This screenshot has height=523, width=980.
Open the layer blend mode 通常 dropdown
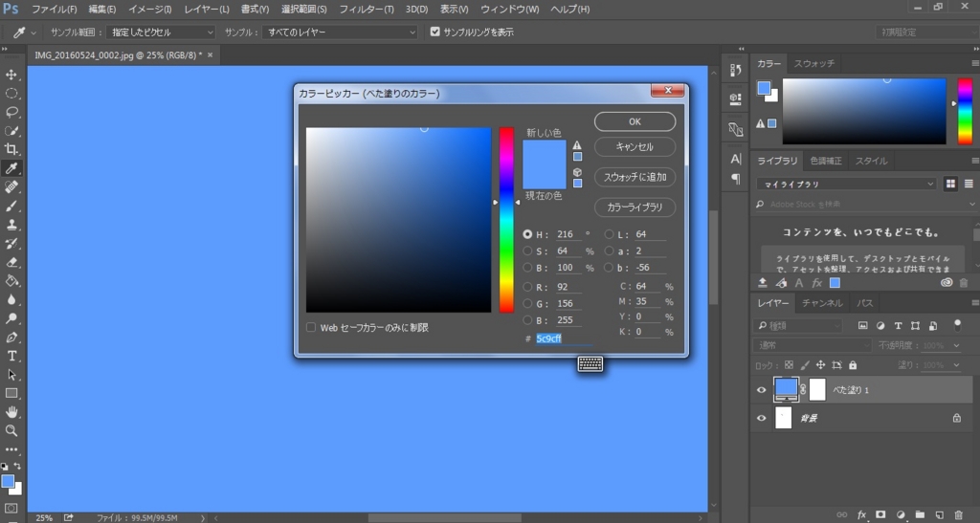[812, 345]
